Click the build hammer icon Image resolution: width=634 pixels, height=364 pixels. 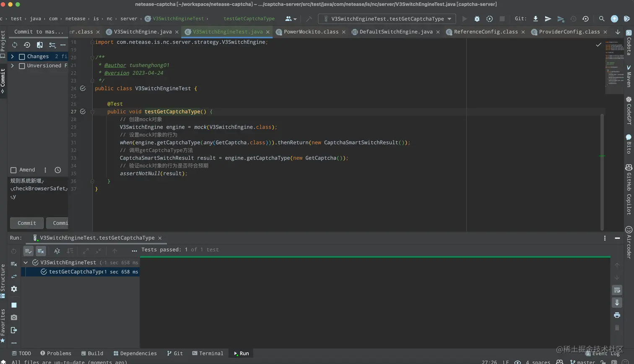point(309,19)
